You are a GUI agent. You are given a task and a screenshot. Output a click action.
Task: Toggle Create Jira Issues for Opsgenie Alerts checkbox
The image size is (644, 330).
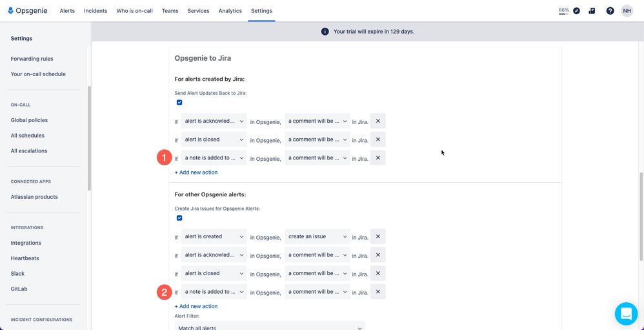coord(179,218)
